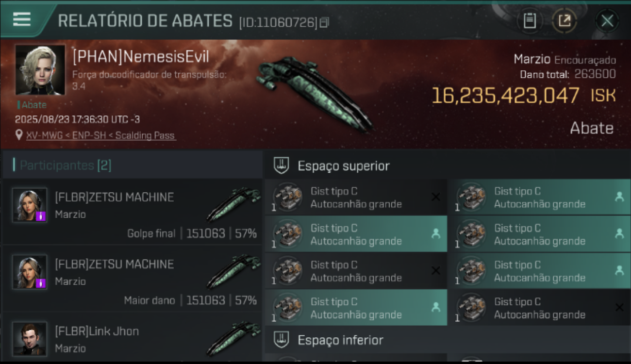Click the location pin icon
The height and width of the screenshot is (364, 631).
coord(19,135)
